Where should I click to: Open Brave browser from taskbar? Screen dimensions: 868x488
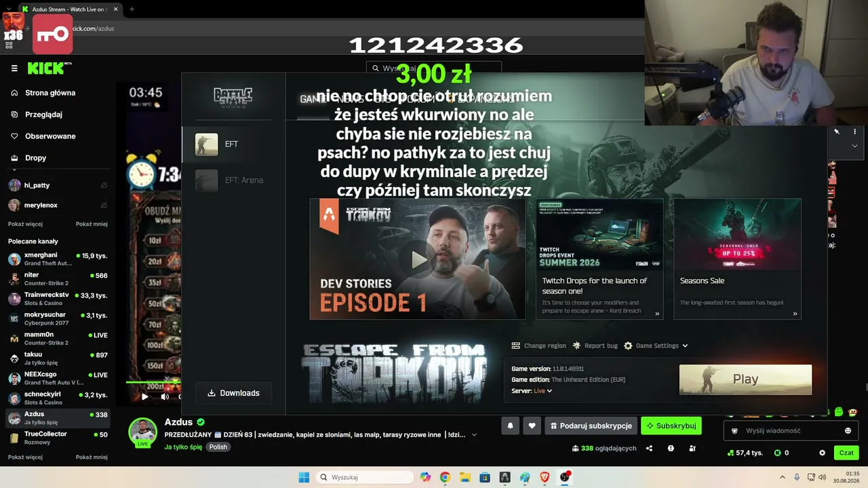click(x=545, y=477)
